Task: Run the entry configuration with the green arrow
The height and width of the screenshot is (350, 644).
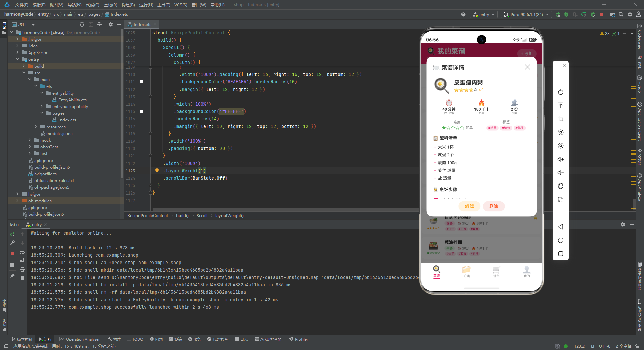Action: pos(558,14)
